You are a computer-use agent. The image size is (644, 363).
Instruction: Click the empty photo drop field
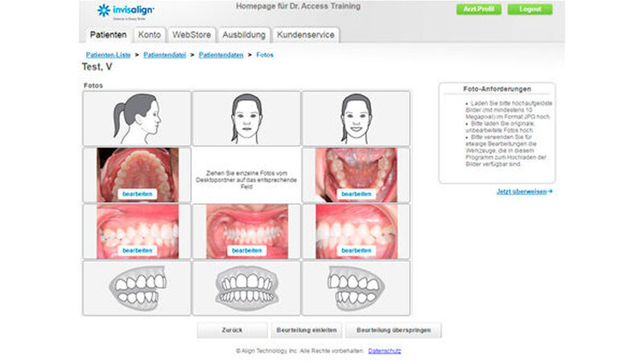(246, 175)
